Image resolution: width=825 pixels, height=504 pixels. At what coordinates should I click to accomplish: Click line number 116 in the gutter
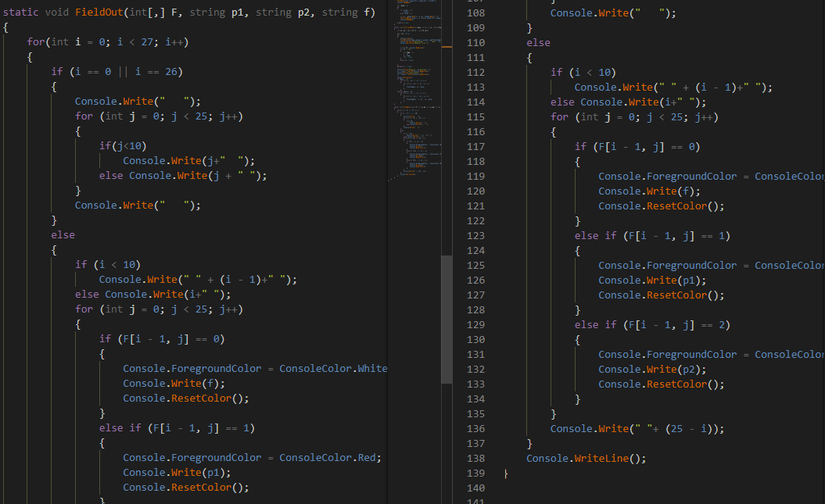click(x=475, y=131)
